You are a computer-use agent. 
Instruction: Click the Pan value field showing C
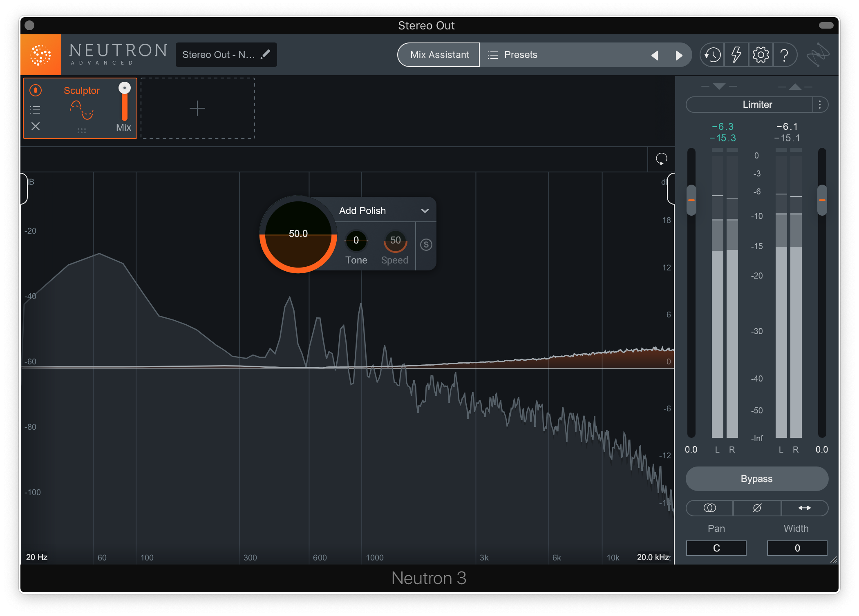[x=716, y=548]
